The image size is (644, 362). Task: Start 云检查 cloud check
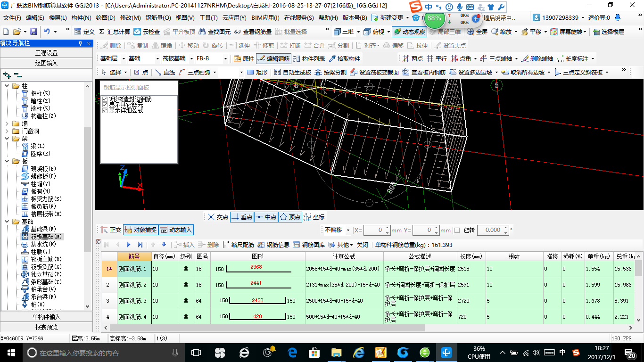click(147, 32)
